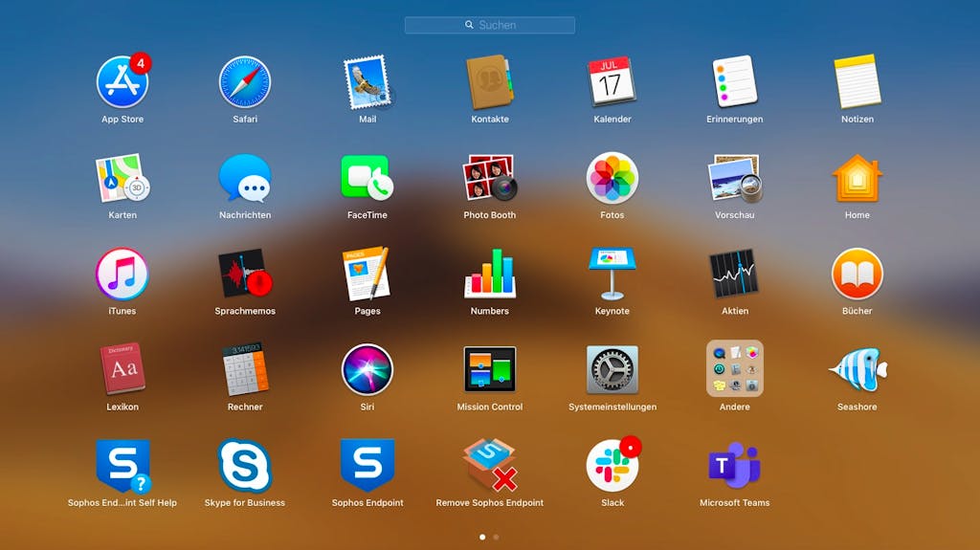
Task: Launch the Pages app
Action: (x=367, y=274)
